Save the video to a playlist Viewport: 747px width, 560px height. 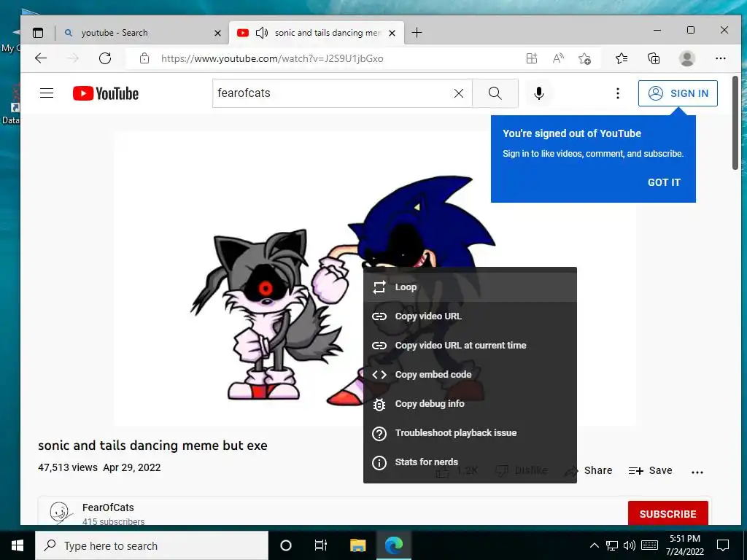(650, 470)
